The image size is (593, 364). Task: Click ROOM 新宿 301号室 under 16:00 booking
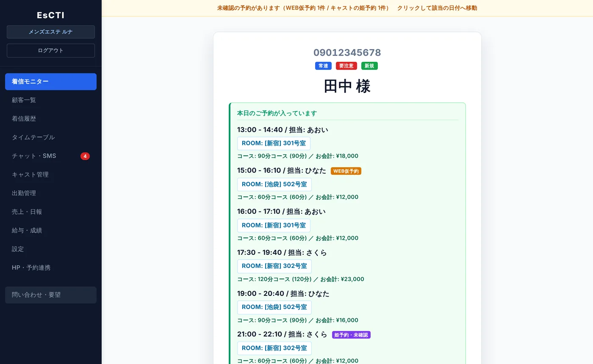coord(274,226)
